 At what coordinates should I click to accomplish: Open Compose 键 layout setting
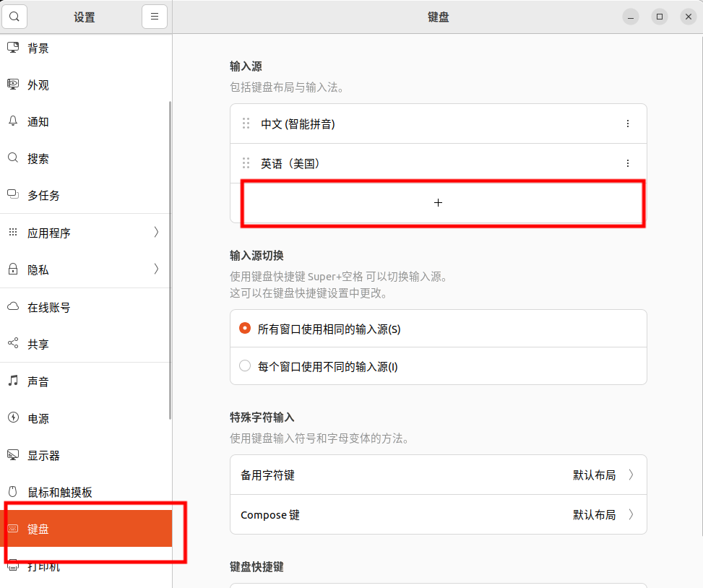click(x=439, y=514)
